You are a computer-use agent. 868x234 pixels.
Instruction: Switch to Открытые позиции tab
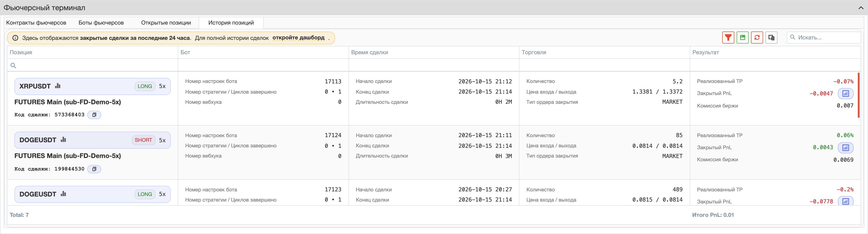click(166, 22)
